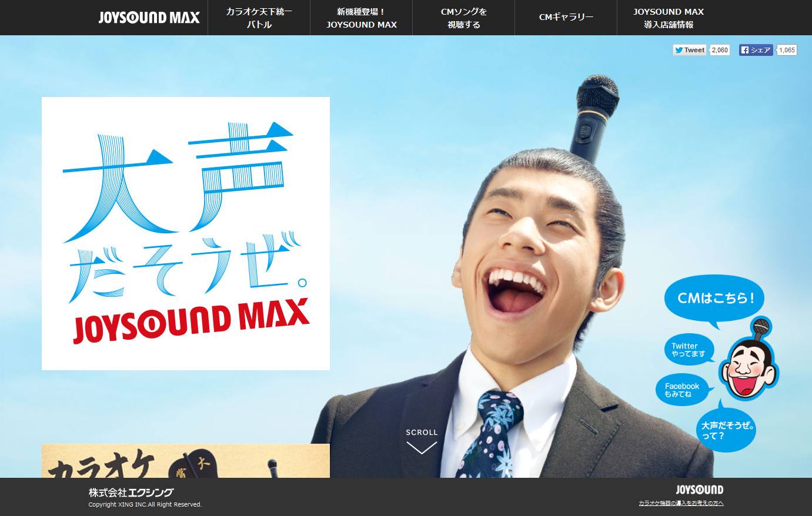
Task: Click the cartoon samurai mascot face
Action: pos(748,369)
